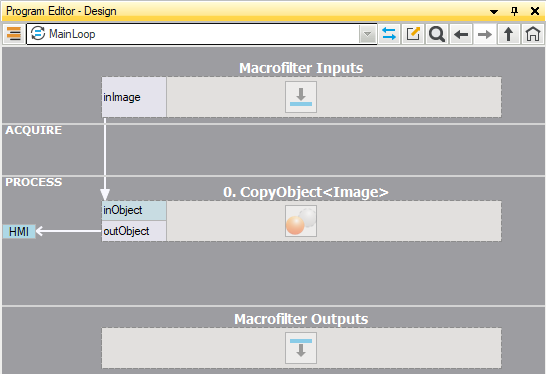Click the magnifying glass search icon

click(437, 34)
